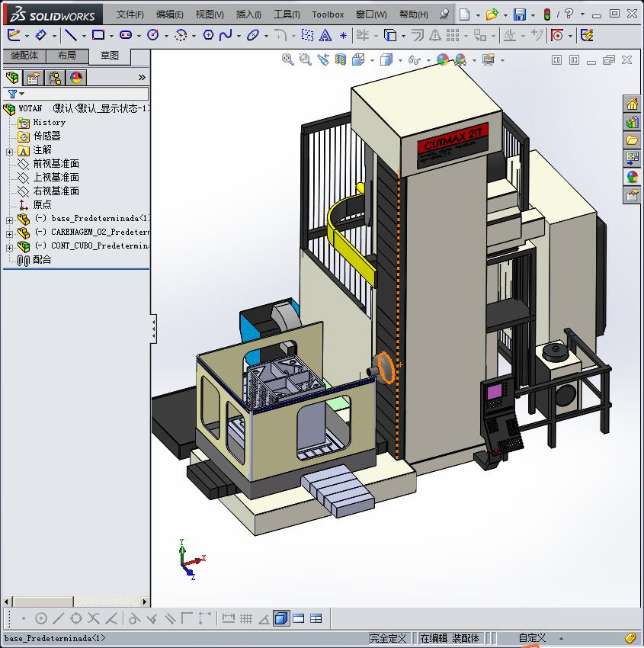644x648 pixels.
Task: Open the DisplayManager color ball tab
Action: (x=76, y=78)
